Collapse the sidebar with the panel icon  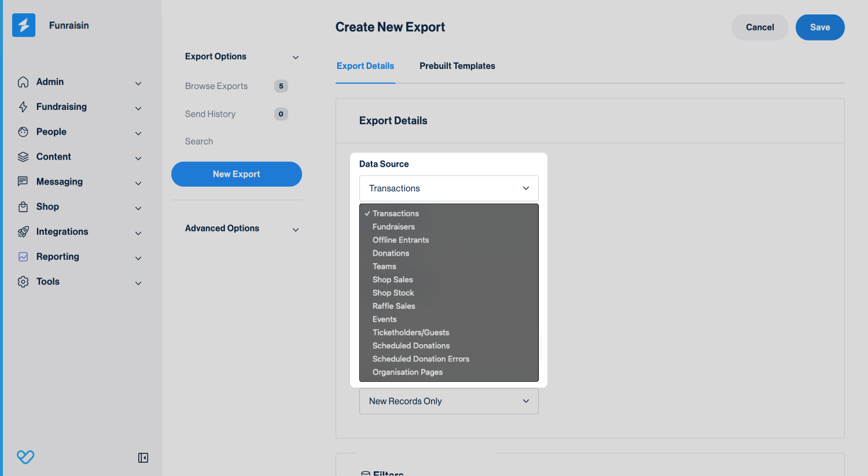click(144, 458)
